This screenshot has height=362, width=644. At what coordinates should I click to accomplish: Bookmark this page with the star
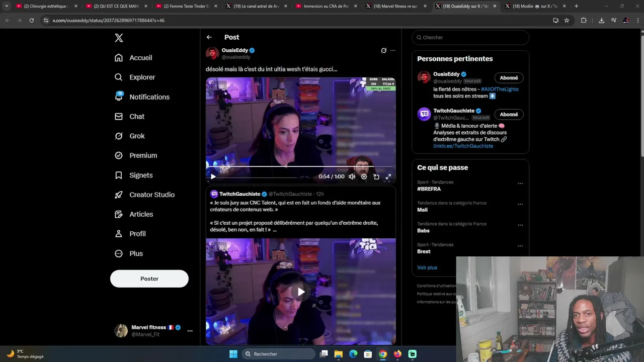(x=567, y=20)
